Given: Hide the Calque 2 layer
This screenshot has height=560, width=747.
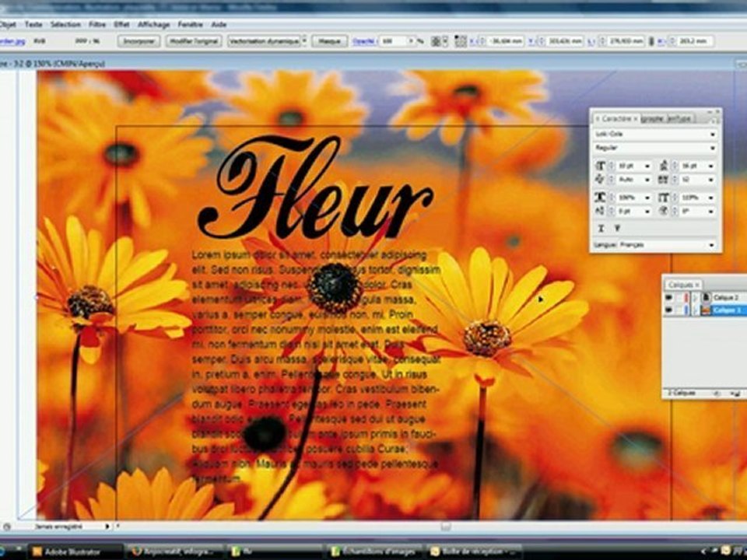Looking at the screenshot, I should point(669,298).
